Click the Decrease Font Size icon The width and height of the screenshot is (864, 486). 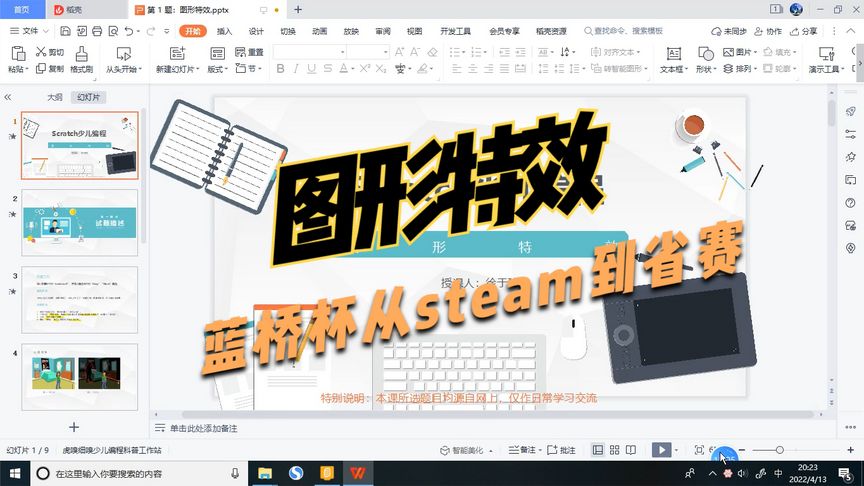click(415, 52)
